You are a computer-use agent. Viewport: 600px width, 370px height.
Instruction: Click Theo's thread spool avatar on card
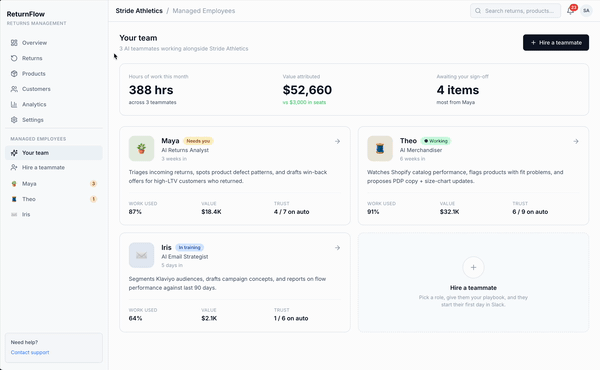[380, 148]
